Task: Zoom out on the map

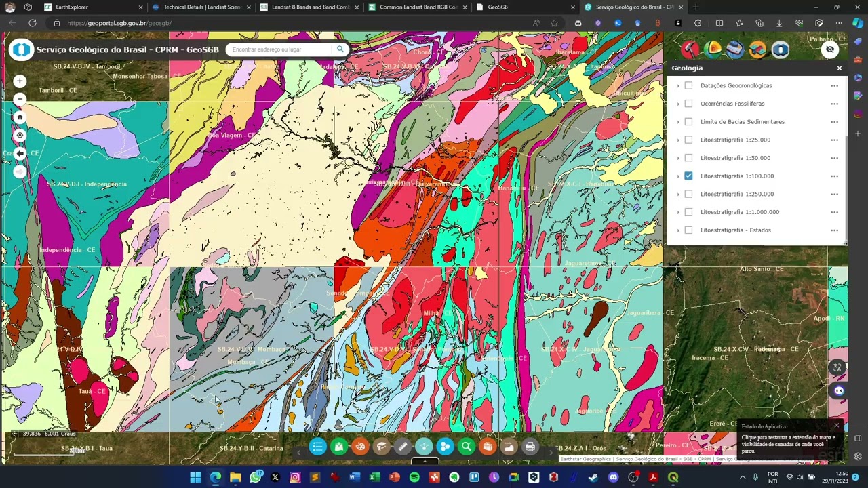Action: coord(20,99)
